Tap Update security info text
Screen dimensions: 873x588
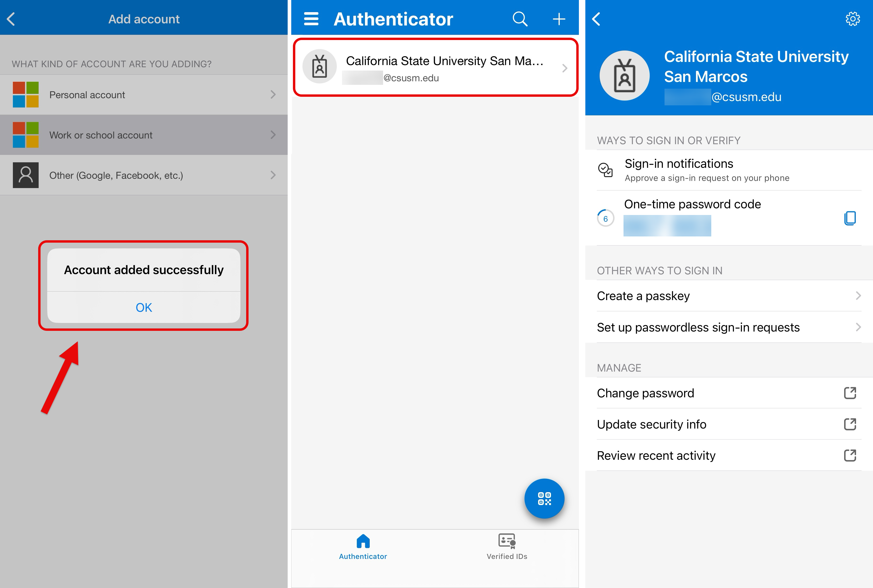[x=651, y=424]
